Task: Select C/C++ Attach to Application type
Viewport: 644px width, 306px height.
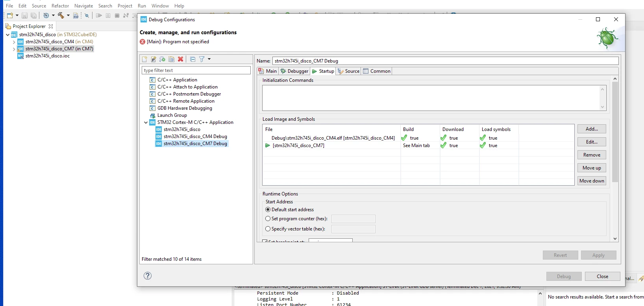Action: 187,87
